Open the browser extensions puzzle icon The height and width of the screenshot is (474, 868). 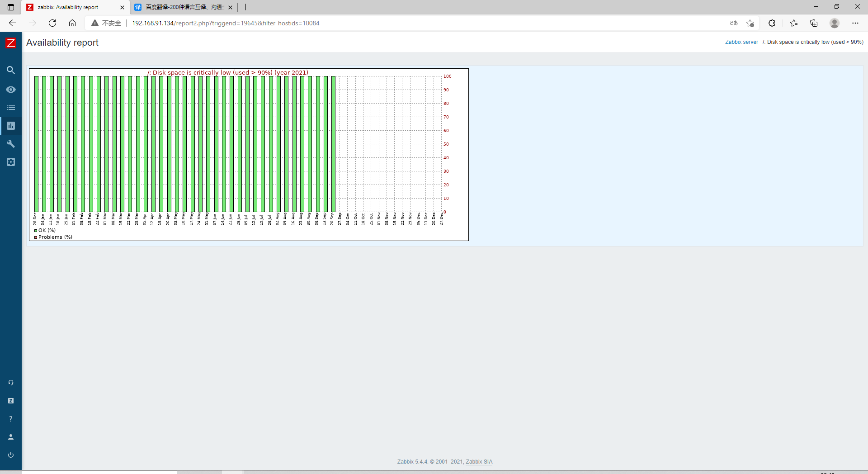772,23
